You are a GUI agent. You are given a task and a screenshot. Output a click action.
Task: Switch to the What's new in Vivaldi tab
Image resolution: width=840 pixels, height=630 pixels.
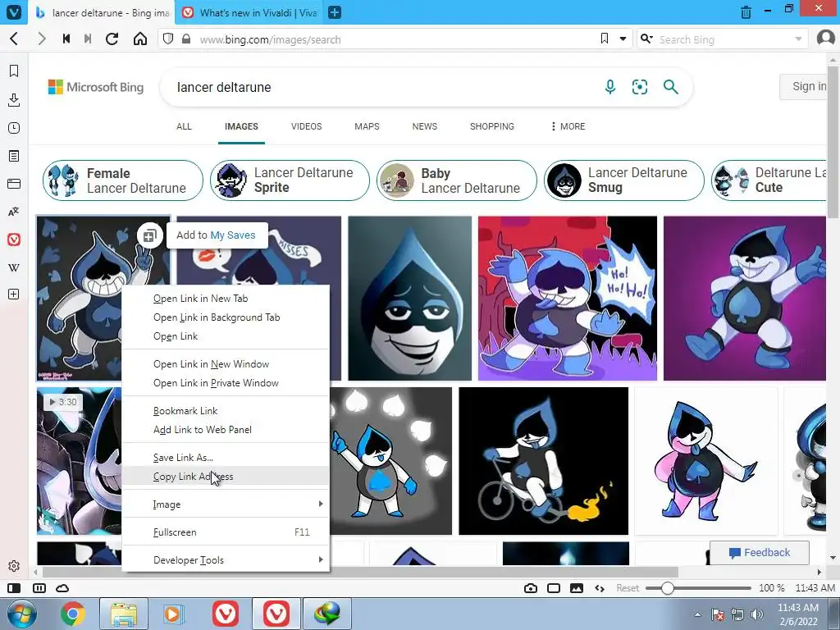tap(249, 12)
